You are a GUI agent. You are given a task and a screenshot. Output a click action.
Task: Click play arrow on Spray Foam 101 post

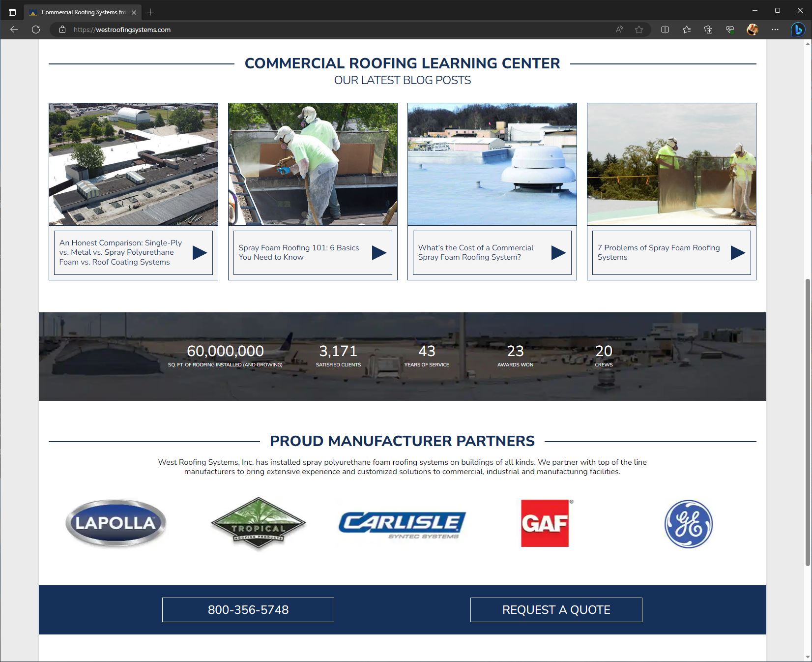pos(379,253)
